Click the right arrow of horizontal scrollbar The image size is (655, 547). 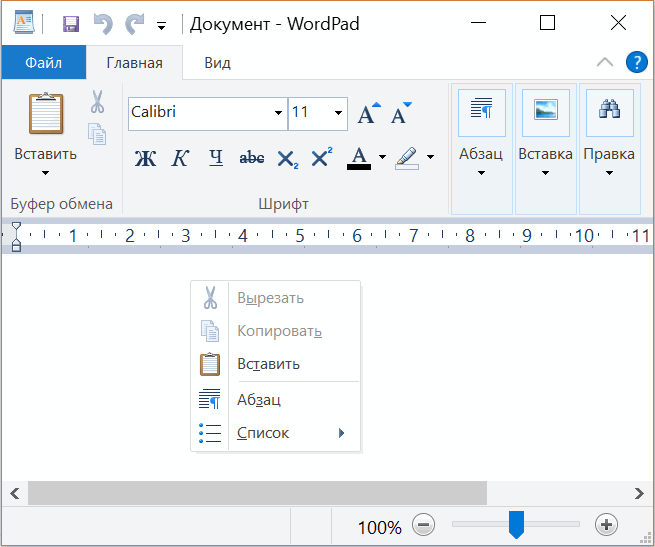[639, 494]
